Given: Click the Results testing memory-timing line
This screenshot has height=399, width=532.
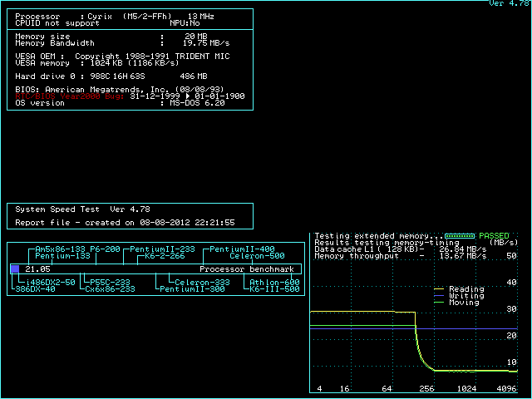Looking at the screenshot, I should tap(387, 243).
